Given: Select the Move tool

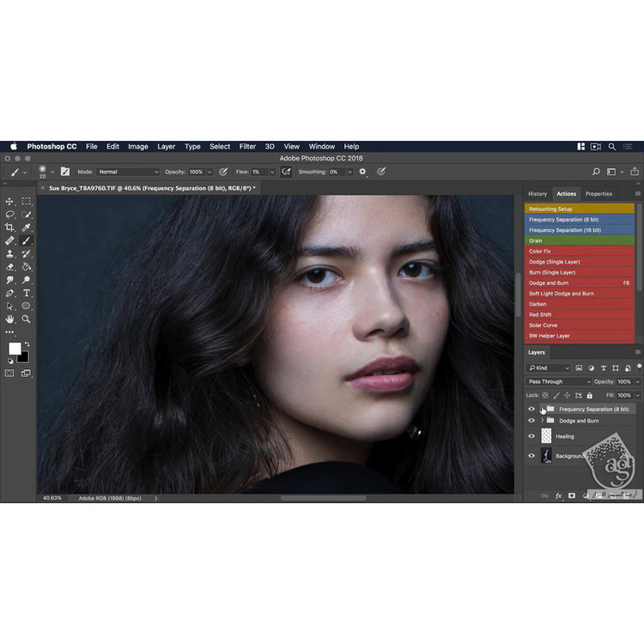Looking at the screenshot, I should [10, 201].
